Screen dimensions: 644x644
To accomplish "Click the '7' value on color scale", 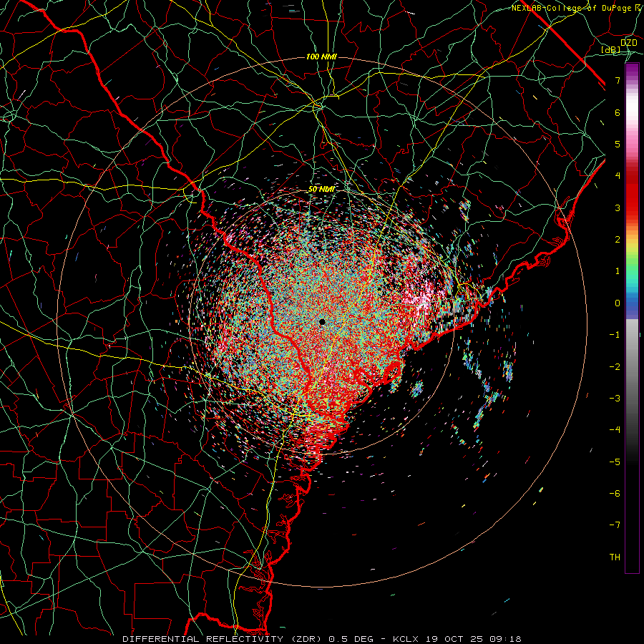I will 618,80.
